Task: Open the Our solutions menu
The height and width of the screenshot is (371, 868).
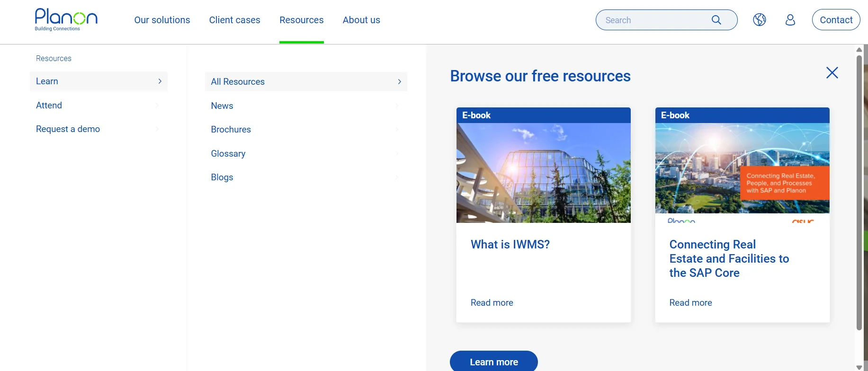Action: pos(162,20)
